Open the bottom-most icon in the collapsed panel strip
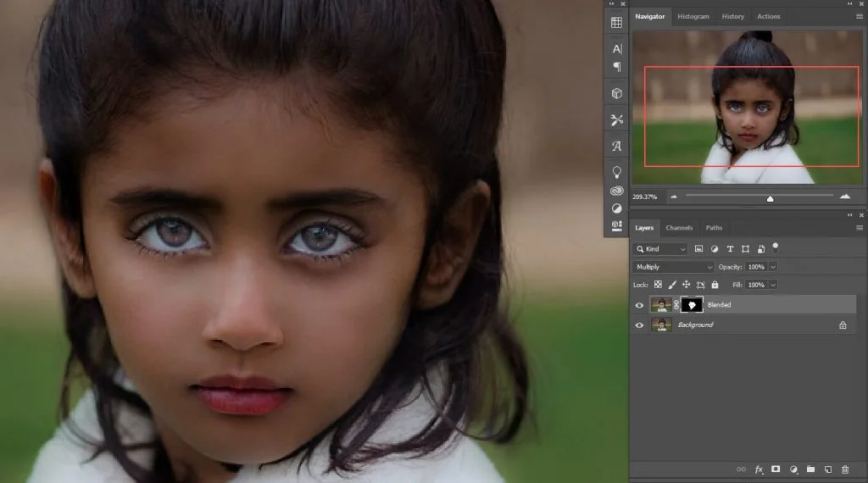This screenshot has width=868, height=483. tap(617, 225)
